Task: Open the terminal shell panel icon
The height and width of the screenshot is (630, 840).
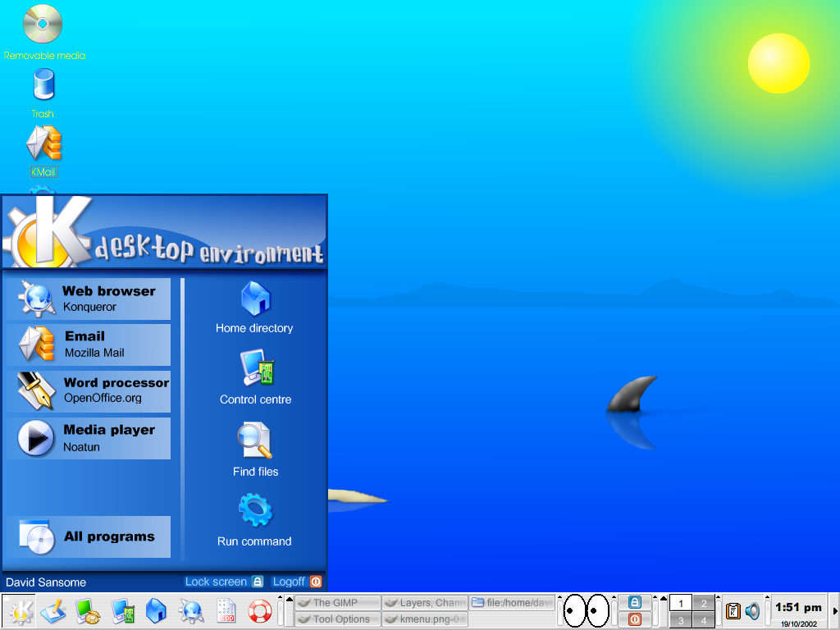Action: (x=87, y=611)
